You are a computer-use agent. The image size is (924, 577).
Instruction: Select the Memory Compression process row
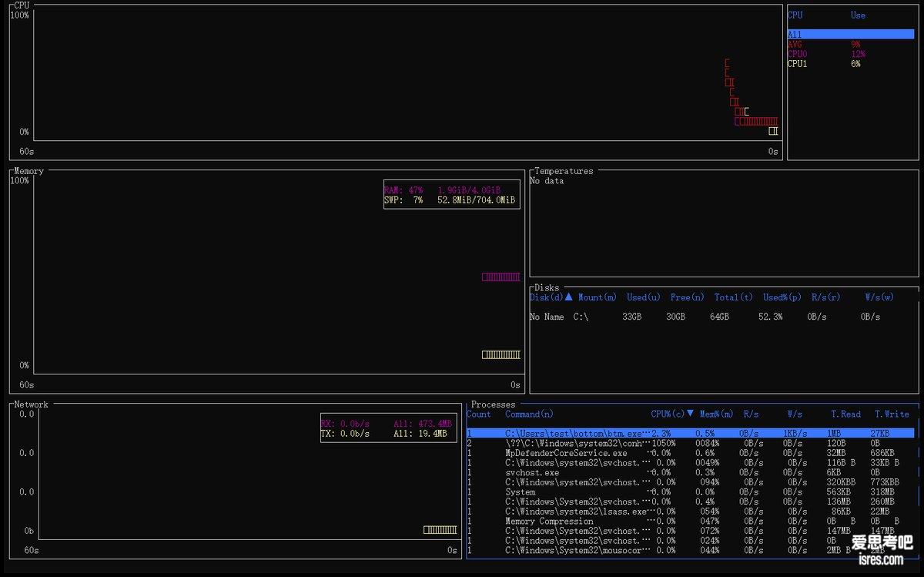691,521
